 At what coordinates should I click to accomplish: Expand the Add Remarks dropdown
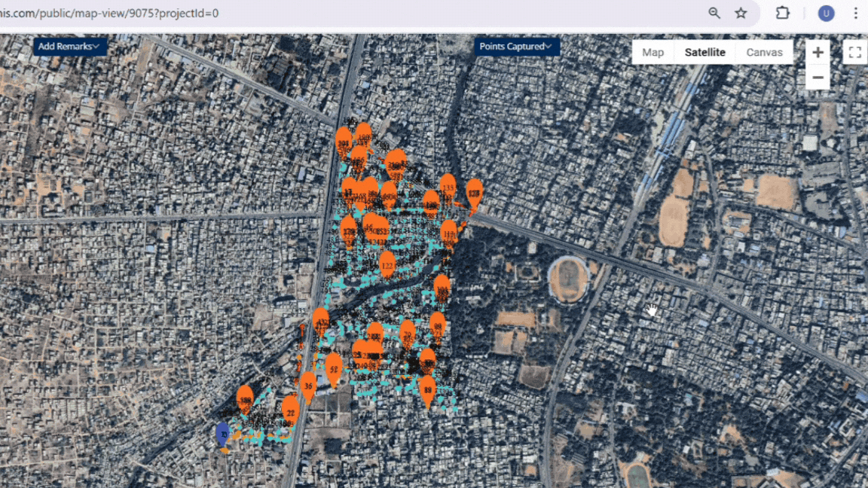(x=69, y=47)
